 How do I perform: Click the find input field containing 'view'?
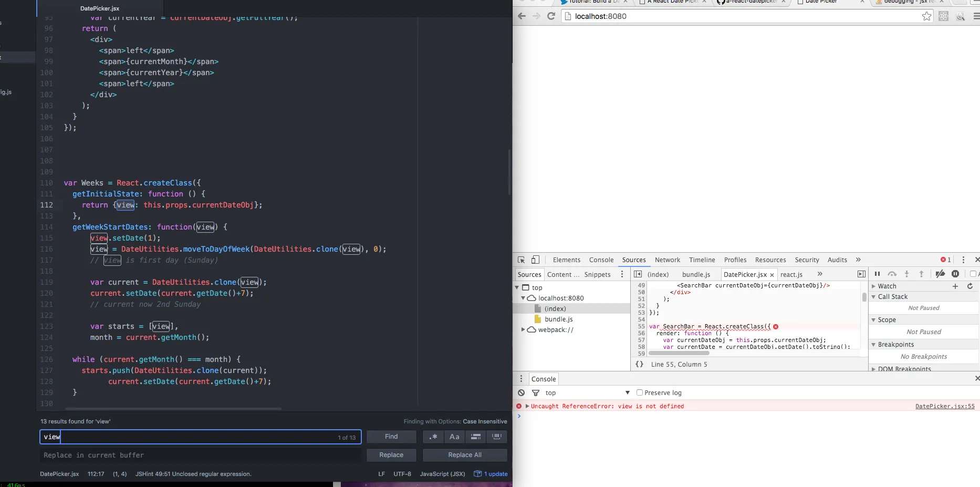(x=200, y=437)
